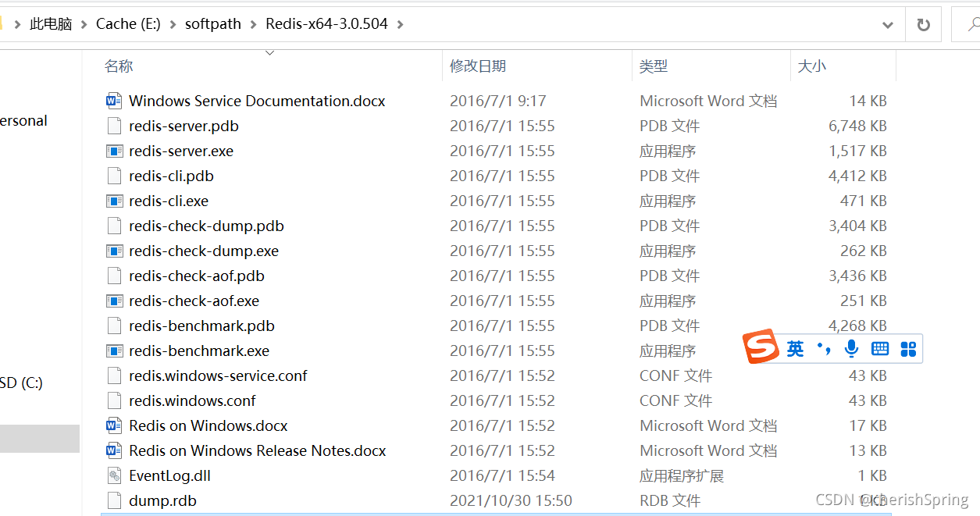Image resolution: width=980 pixels, height=516 pixels.
Task: Select the EventLog.dll gear icon
Action: click(x=115, y=475)
